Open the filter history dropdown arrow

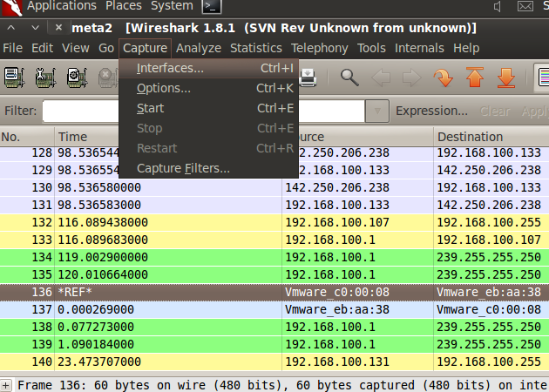click(x=377, y=111)
